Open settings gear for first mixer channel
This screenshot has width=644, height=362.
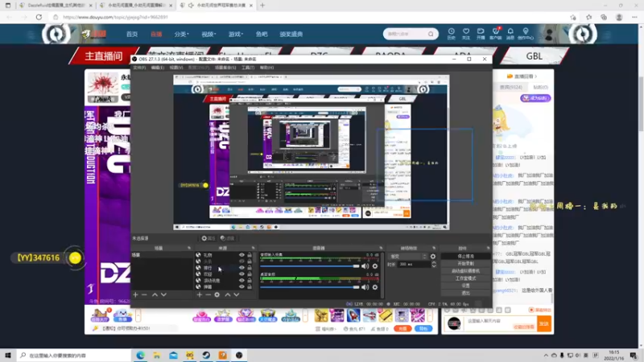coord(375,266)
